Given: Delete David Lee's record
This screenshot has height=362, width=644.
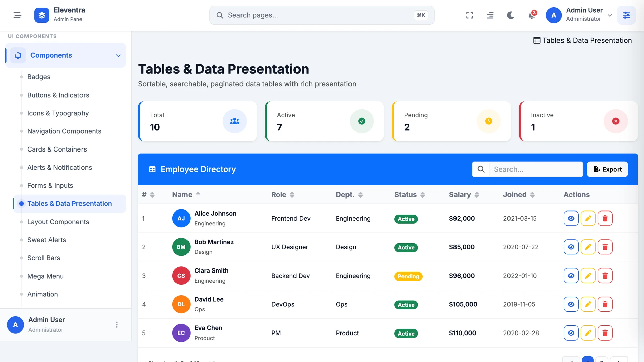Looking at the screenshot, I should coord(605,304).
